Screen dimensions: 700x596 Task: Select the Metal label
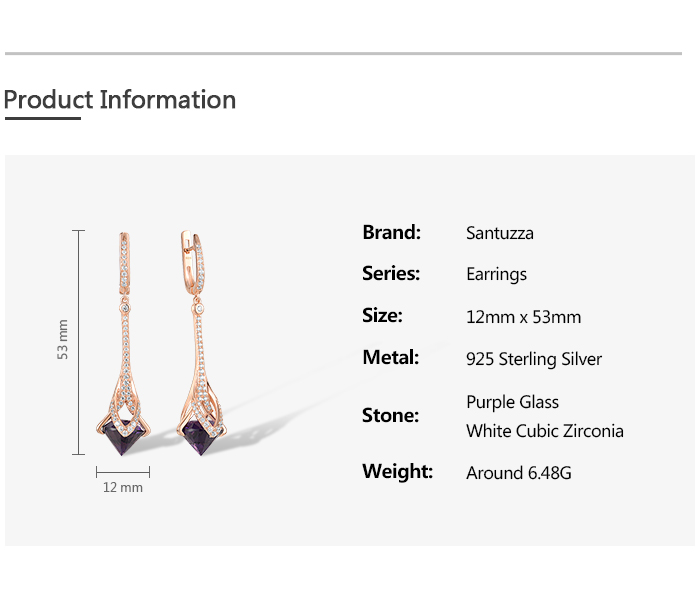pos(390,358)
